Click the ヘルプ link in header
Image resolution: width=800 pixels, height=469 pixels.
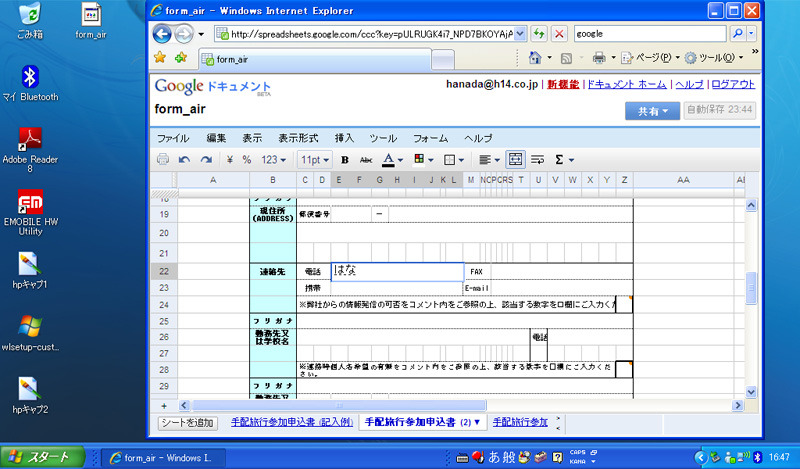pos(689,84)
